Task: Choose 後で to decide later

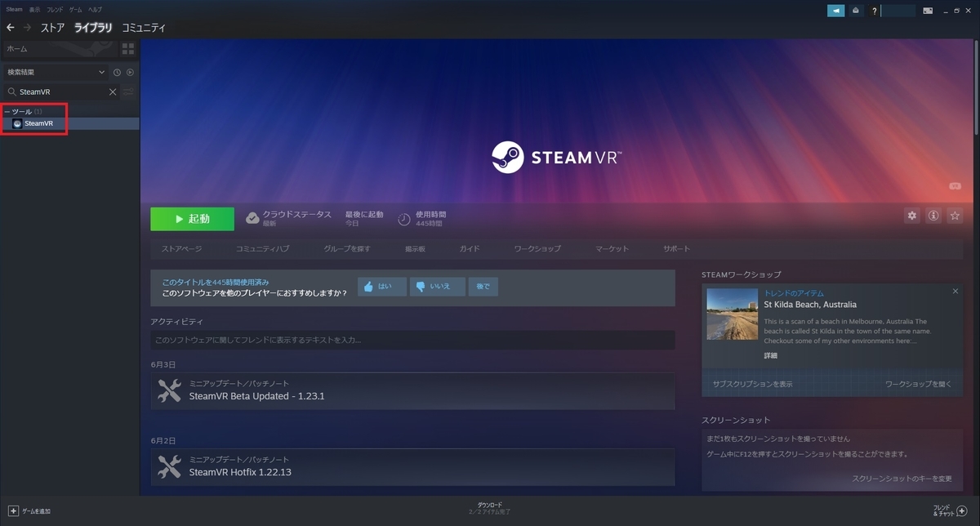Action: [483, 287]
